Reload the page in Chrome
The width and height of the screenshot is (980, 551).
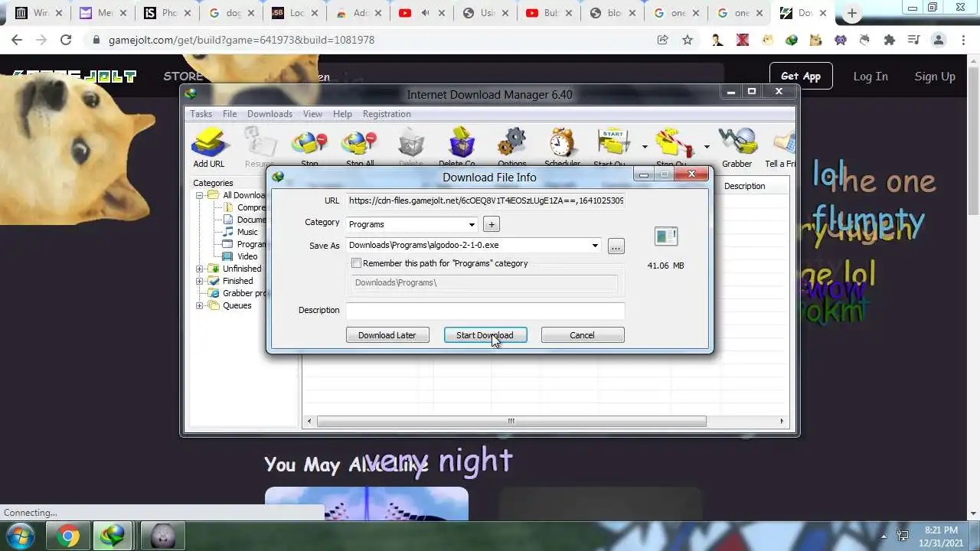[x=66, y=40]
